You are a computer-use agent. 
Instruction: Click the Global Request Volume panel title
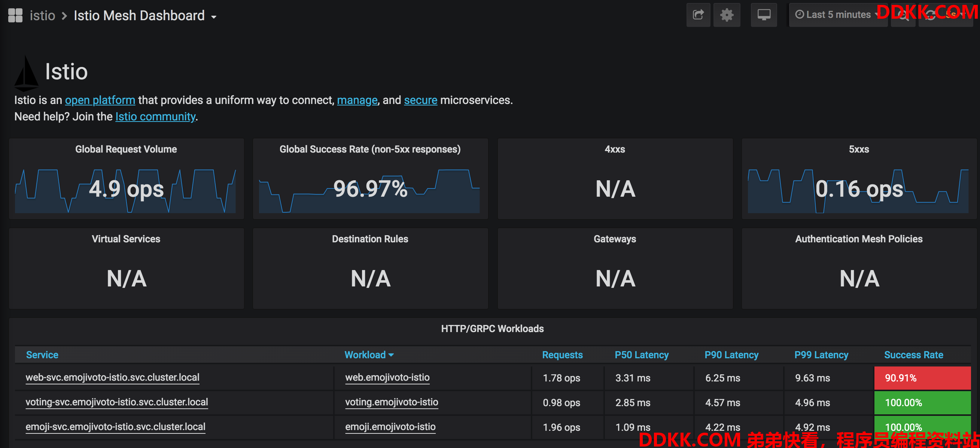click(x=126, y=149)
